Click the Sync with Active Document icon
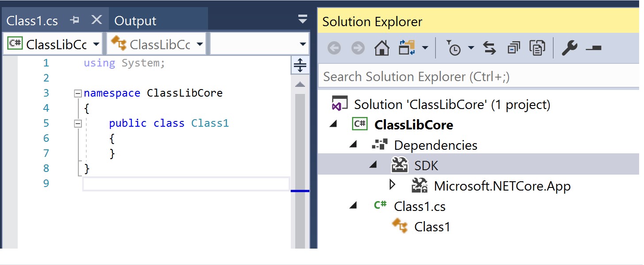Image resolution: width=644 pixels, height=265 pixels. tap(406, 48)
